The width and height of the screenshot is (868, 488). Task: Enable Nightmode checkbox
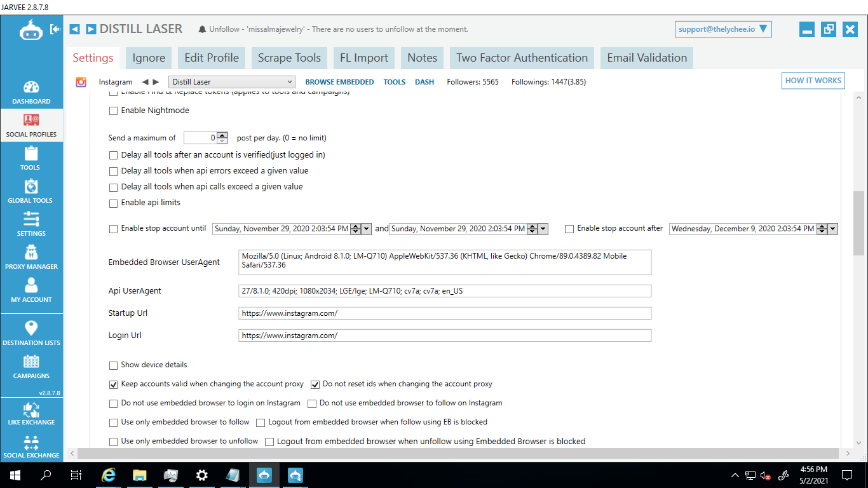pos(114,111)
